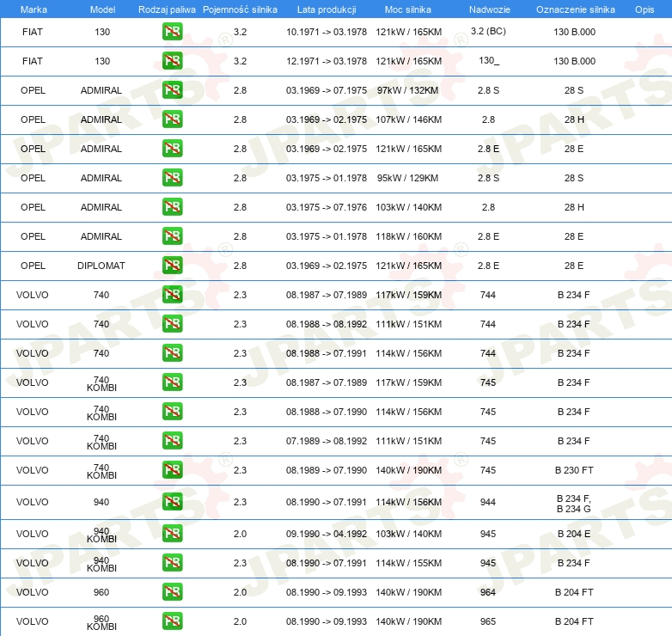Select the 964 body cell
The width and height of the screenshot is (672, 636).
[488, 592]
